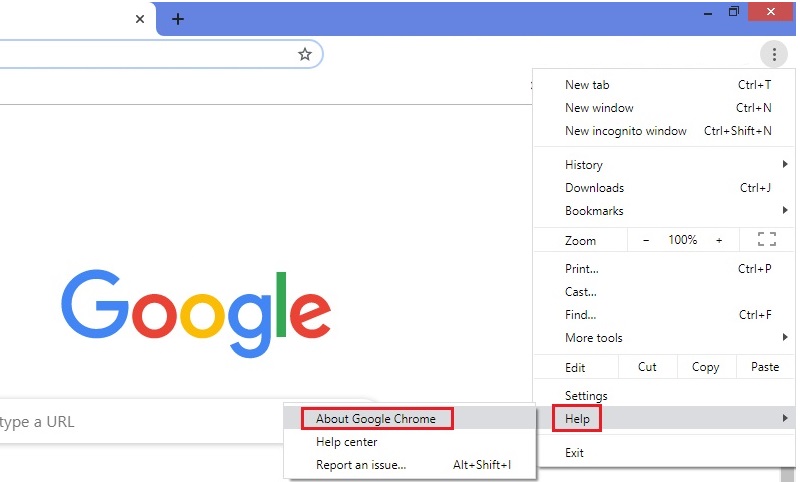Screen dimensions: 800x482
Task: Decrease zoom with the minus button
Action: tap(646, 240)
